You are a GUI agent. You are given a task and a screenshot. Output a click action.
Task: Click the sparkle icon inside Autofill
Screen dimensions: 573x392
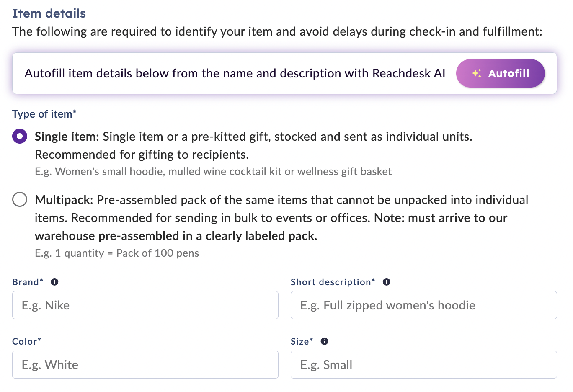[477, 73]
